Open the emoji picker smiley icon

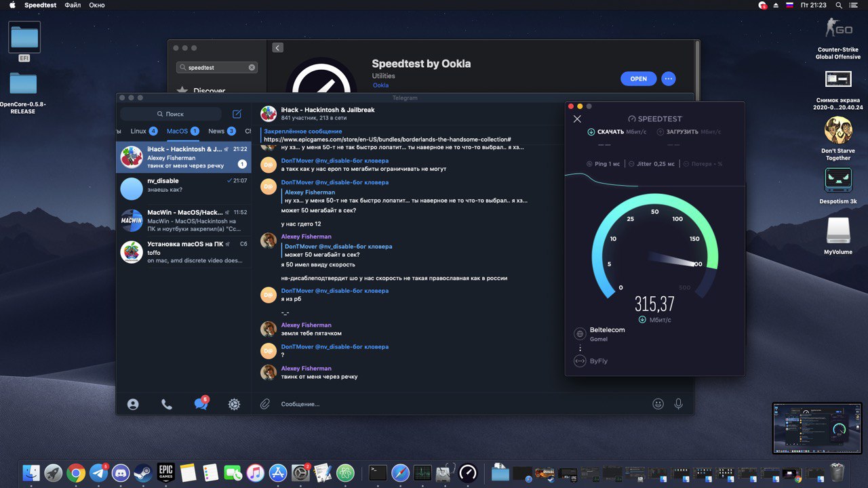click(658, 404)
